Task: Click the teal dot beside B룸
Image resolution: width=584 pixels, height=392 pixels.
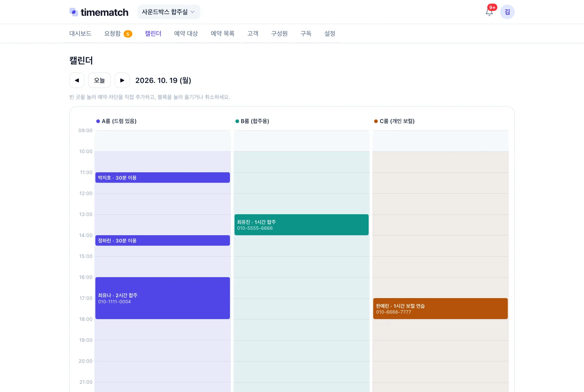Action: [x=237, y=121]
